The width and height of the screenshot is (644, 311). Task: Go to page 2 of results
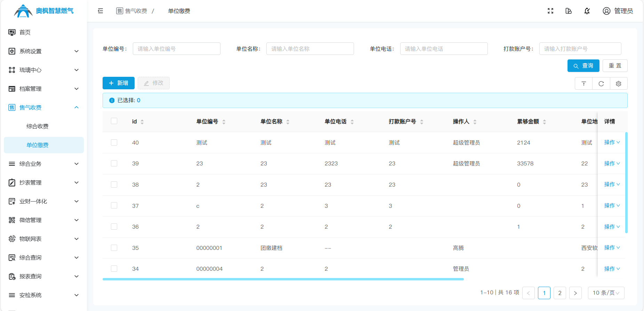pos(560,293)
